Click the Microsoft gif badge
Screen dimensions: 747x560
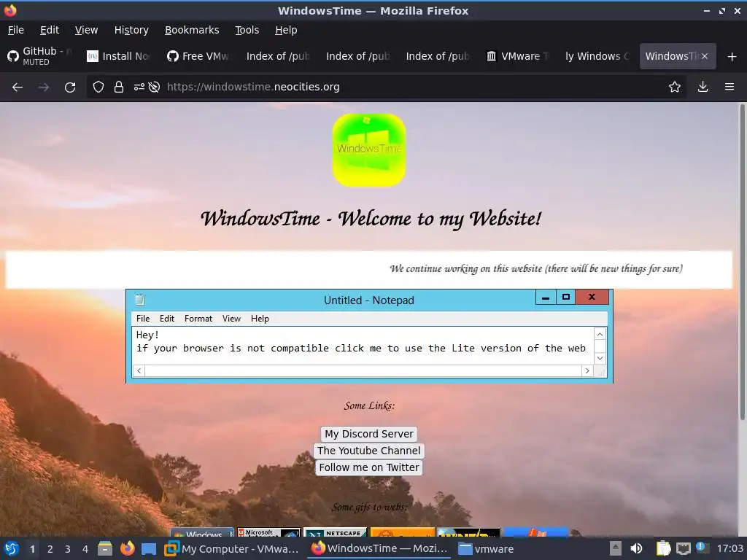coord(269,532)
